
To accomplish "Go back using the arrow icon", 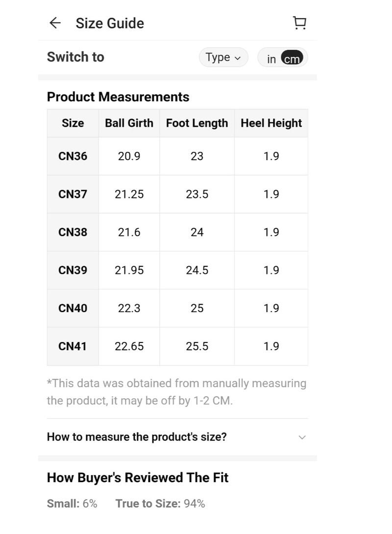I will point(55,23).
